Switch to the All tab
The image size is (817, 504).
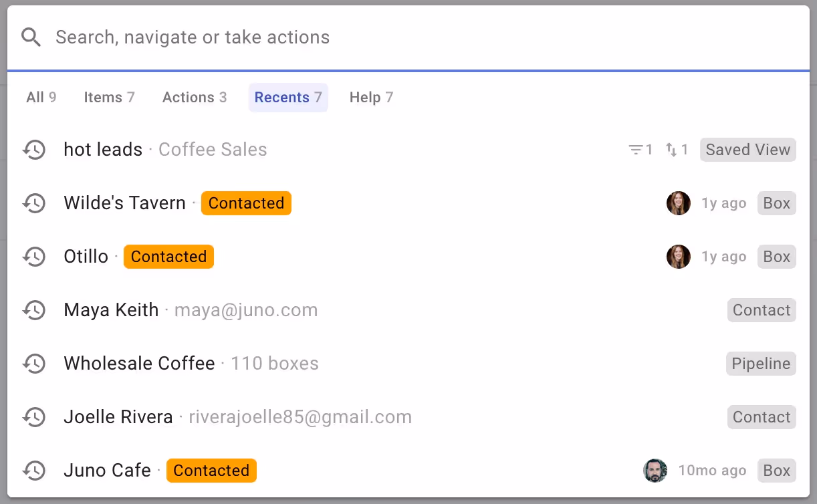41,97
